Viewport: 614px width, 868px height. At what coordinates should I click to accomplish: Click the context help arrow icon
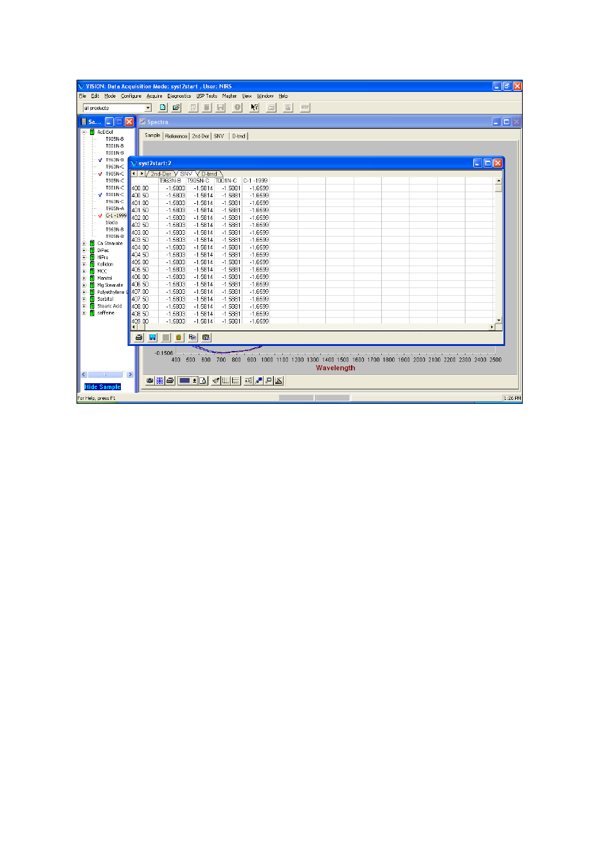click(x=255, y=107)
